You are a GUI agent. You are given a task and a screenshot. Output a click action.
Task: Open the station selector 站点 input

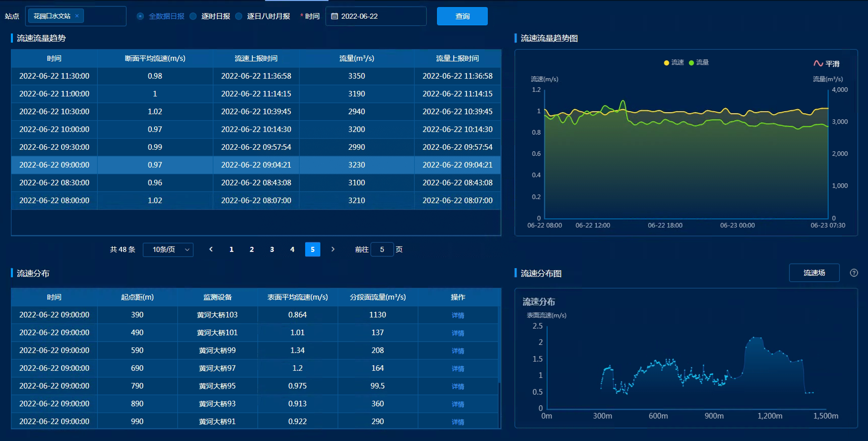(103, 16)
